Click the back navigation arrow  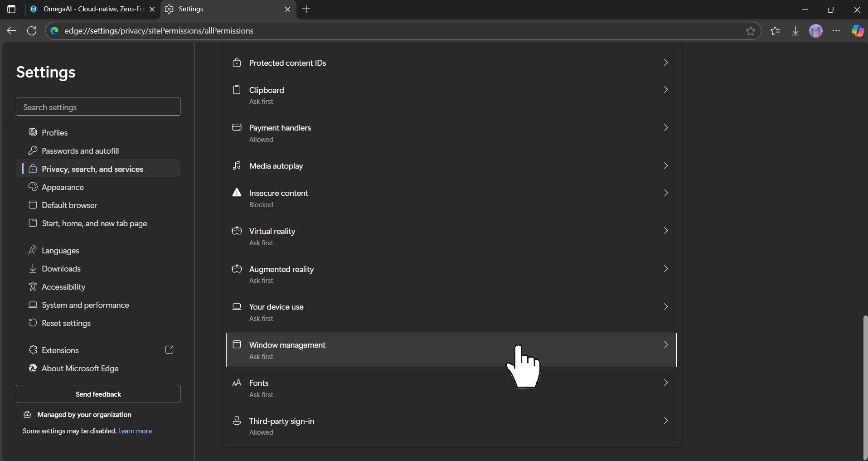point(11,31)
